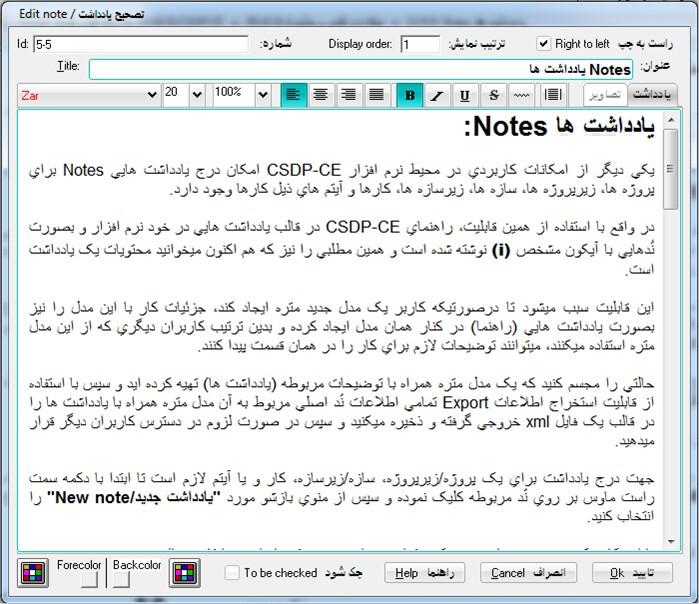
Task: Click the Title input field
Action: coord(361,70)
